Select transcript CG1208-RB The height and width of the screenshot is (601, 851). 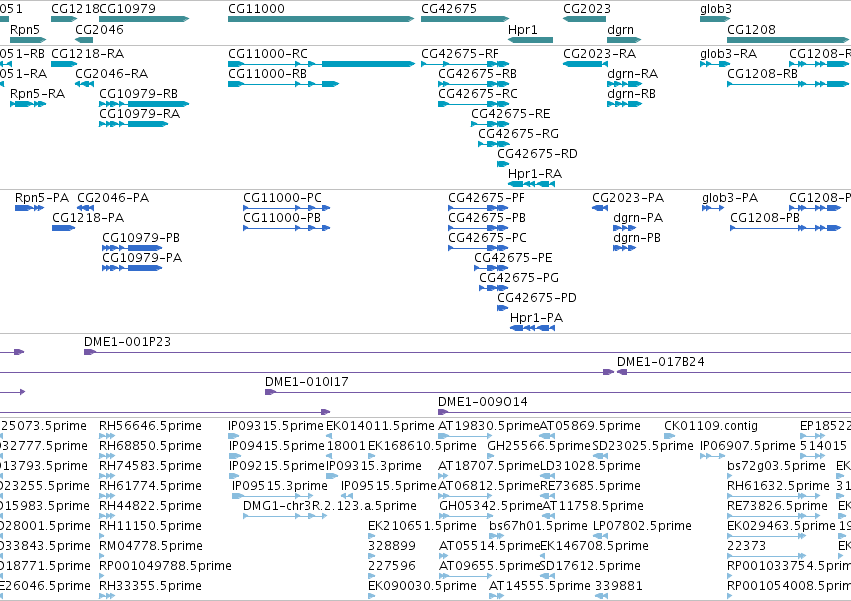click(x=788, y=84)
